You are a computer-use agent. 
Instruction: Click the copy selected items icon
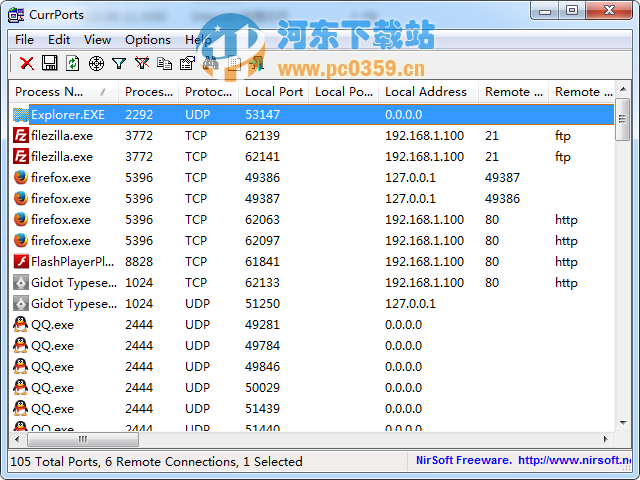tap(164, 63)
